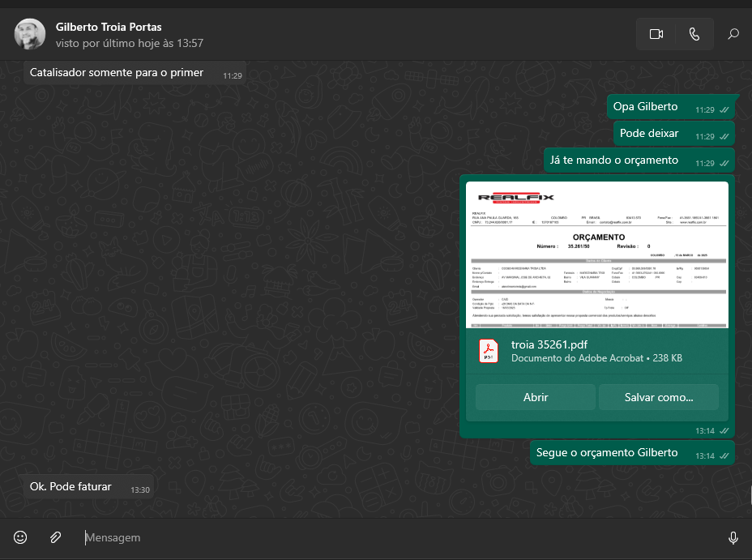Click the PDF file icon for troia 35261
This screenshot has height=560, width=752.
click(489, 351)
